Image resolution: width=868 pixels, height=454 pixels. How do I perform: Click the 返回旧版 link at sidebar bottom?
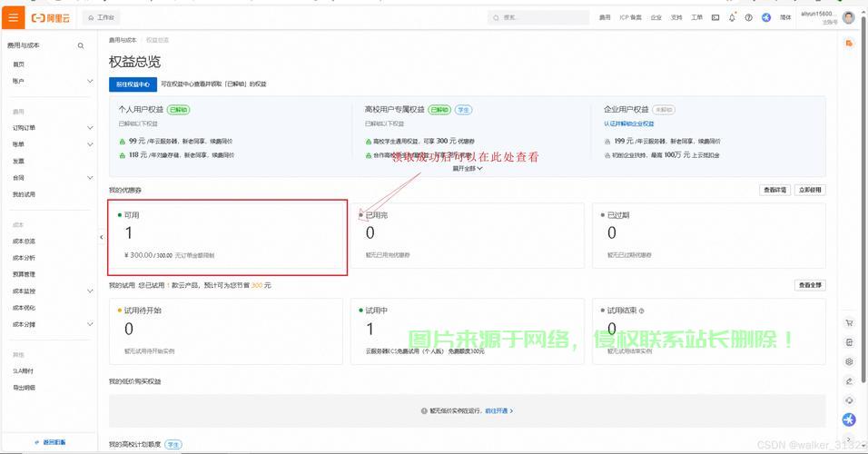(x=51, y=442)
